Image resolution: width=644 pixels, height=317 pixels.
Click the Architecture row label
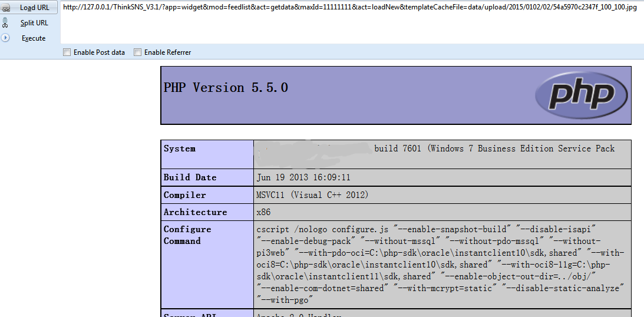(195, 212)
